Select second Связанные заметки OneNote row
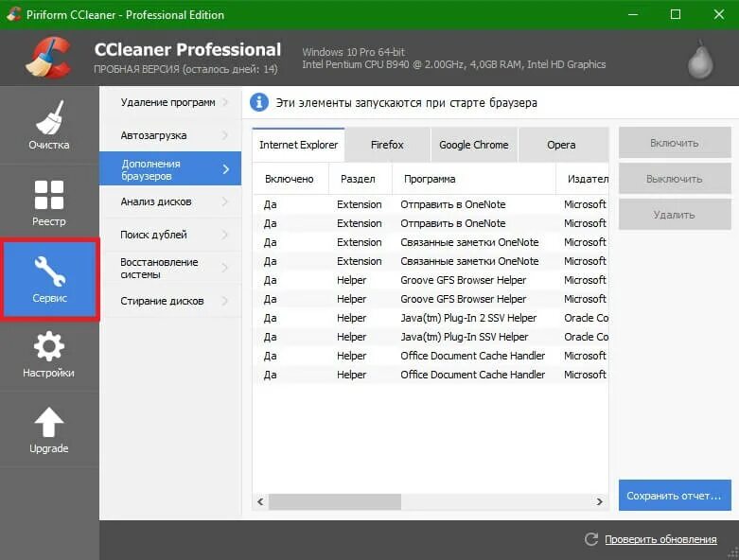This screenshot has width=739, height=560. click(431, 261)
